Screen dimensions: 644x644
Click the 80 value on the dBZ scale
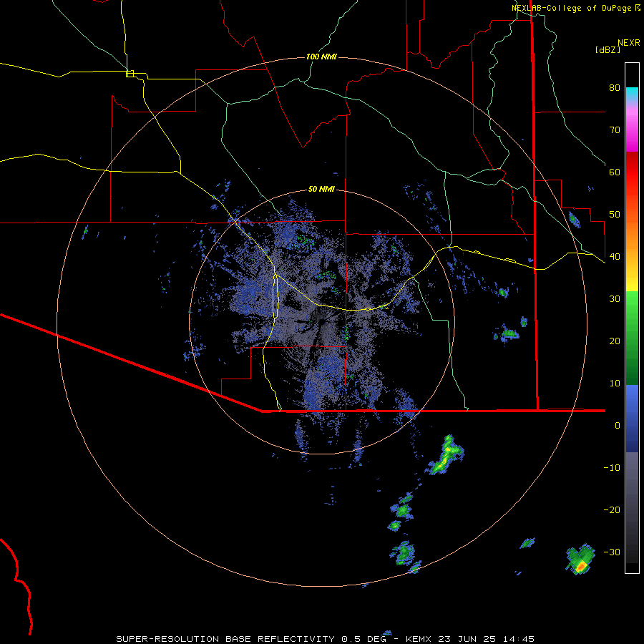(x=615, y=87)
